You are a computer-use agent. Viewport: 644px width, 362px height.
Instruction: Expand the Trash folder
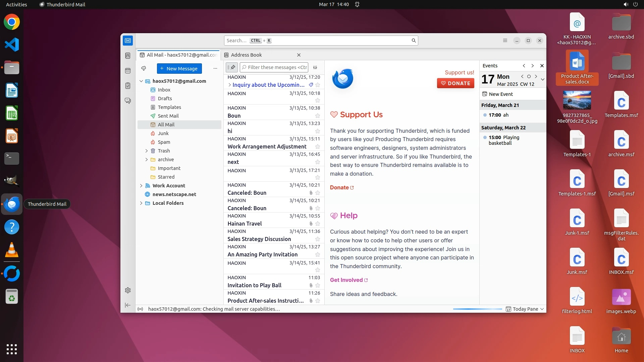tap(147, 151)
